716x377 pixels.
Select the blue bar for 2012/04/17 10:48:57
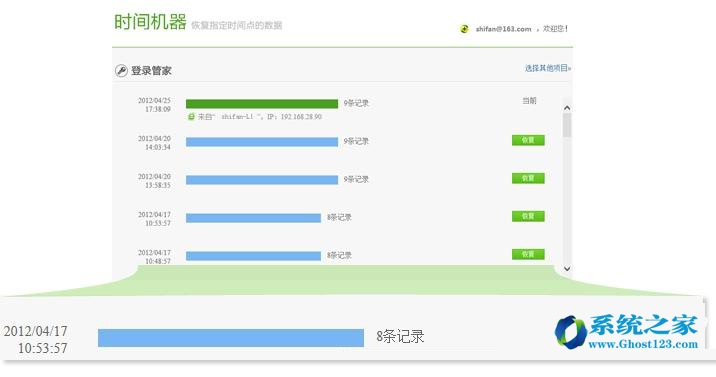[x=253, y=256]
